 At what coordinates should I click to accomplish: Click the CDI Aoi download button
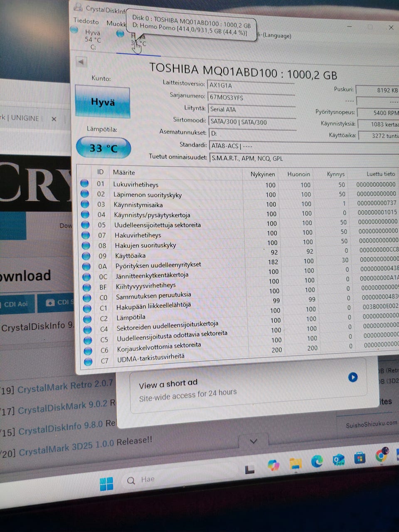coord(17,304)
